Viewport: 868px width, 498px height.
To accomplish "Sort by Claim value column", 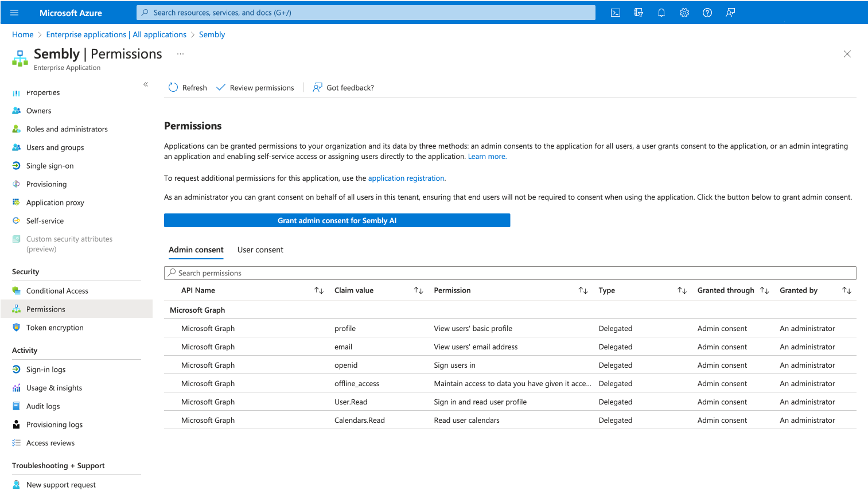I will click(418, 291).
